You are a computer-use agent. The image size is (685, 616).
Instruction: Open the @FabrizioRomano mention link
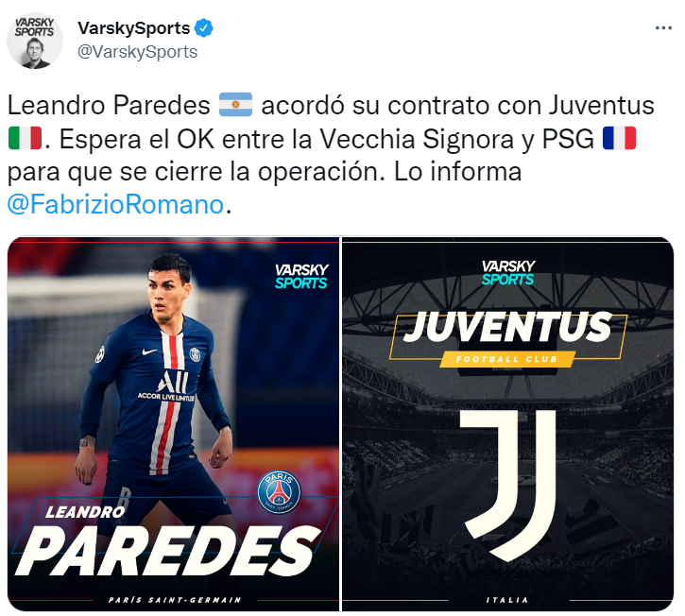click(x=115, y=204)
